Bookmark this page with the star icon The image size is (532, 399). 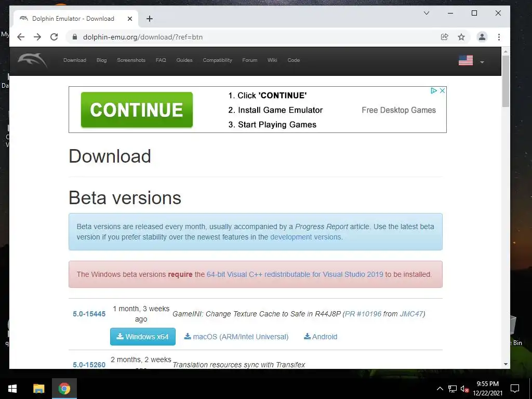tap(461, 37)
